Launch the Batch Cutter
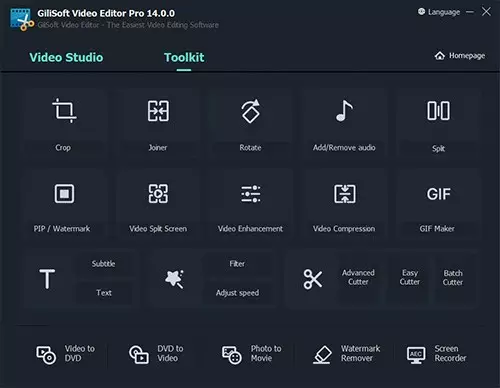Viewport: 500px width, 388px height. tap(453, 278)
